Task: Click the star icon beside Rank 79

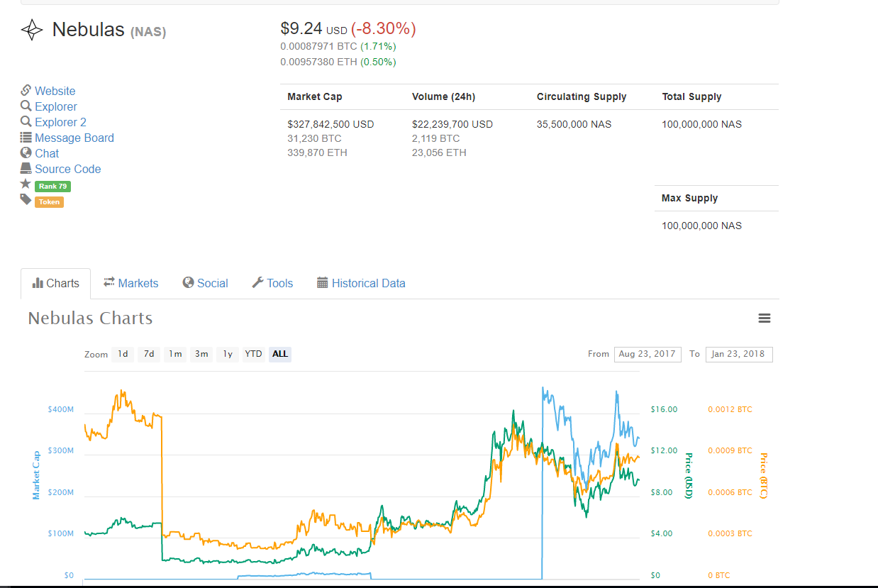Action: coord(26,184)
